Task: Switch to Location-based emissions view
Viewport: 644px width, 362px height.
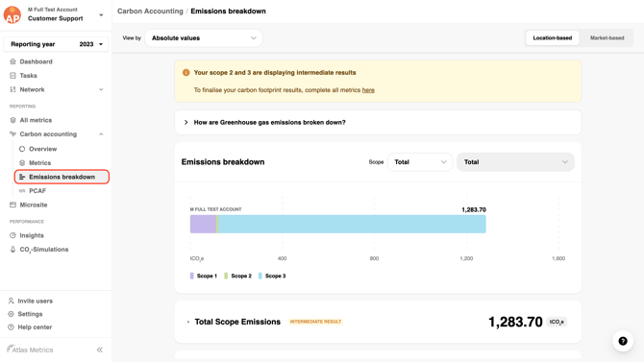Action: tap(552, 37)
